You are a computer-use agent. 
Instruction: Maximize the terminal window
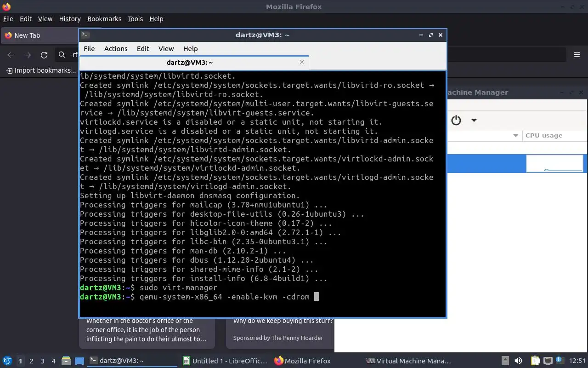(x=431, y=35)
